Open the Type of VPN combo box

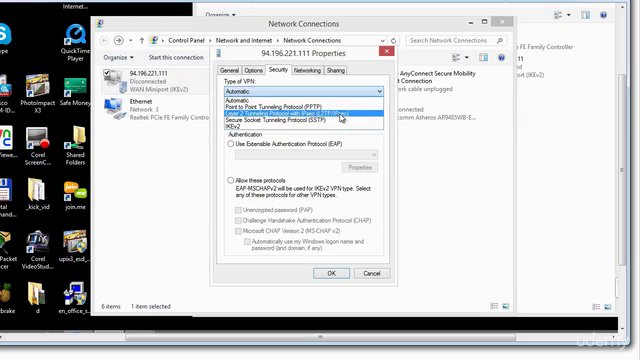(304, 91)
